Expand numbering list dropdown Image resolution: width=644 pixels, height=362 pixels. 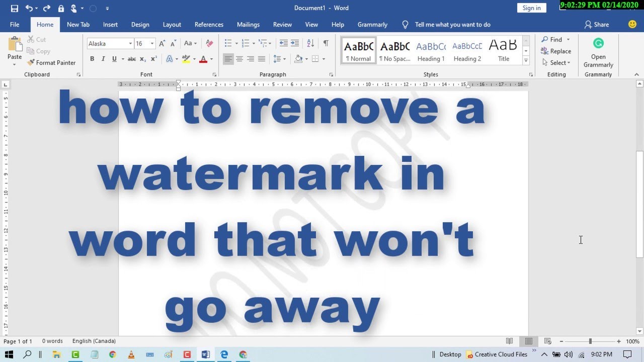click(x=254, y=44)
